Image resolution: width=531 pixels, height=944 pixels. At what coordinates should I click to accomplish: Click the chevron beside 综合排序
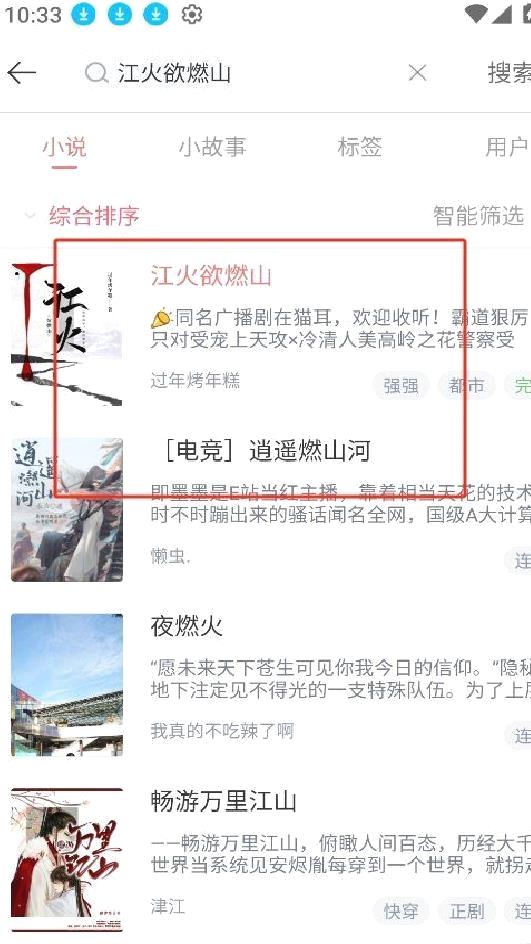pos(30,216)
